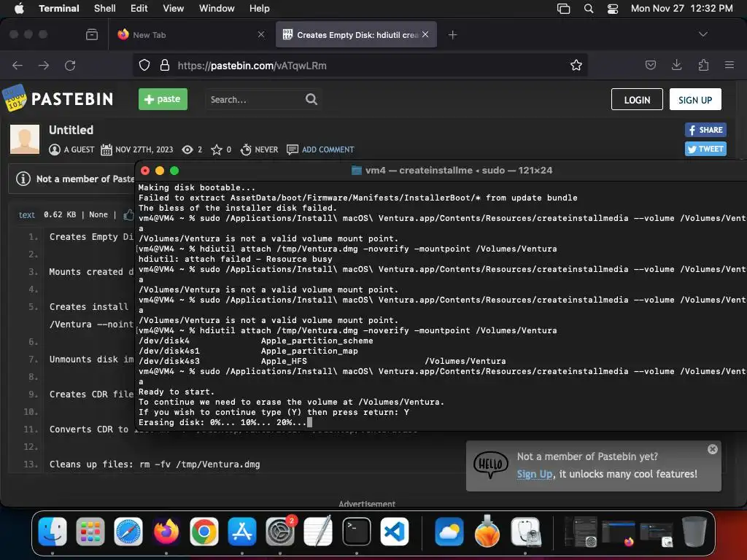Open Visual Studio Code from the Dock
The image size is (747, 560).
(395, 532)
